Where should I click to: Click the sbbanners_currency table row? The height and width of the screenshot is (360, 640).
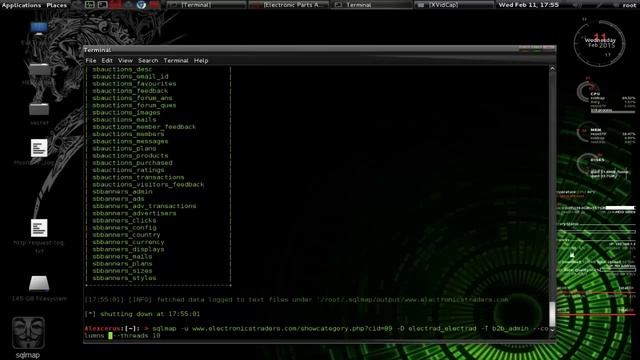128,242
